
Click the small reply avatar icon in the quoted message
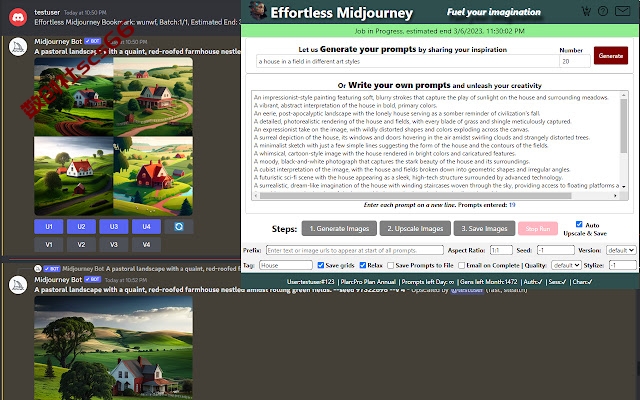38,269
